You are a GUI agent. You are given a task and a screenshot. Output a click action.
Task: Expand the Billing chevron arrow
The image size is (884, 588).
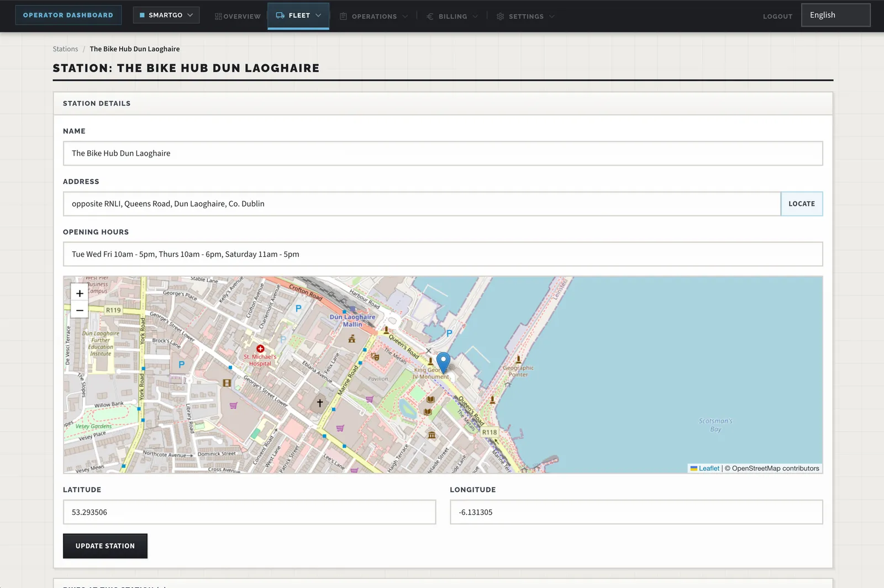475,17
